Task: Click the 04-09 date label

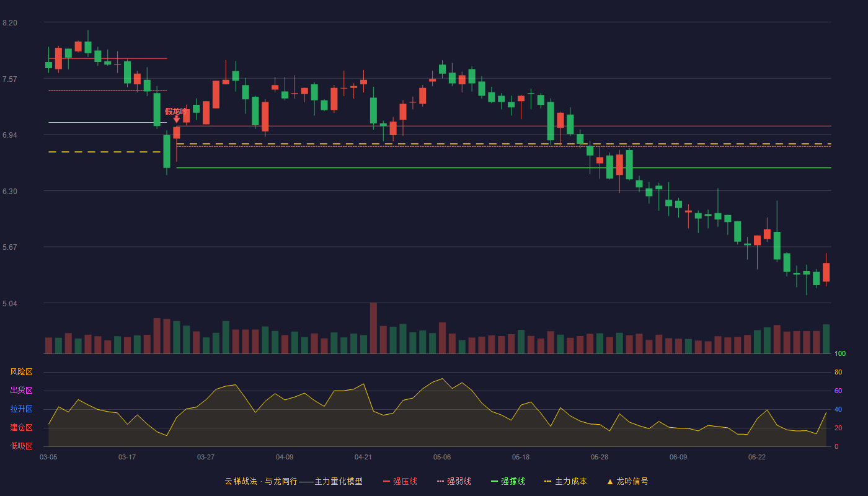Action: pyautogui.click(x=285, y=457)
